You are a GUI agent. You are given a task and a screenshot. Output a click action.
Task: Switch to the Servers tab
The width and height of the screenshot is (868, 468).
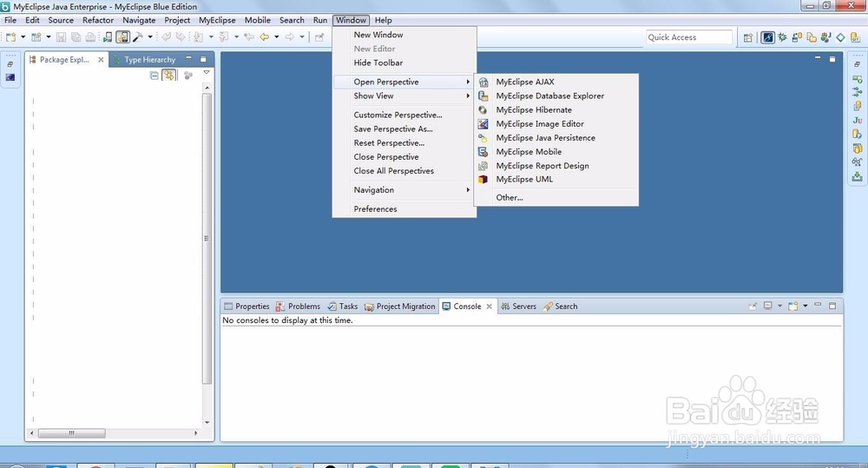coord(519,307)
